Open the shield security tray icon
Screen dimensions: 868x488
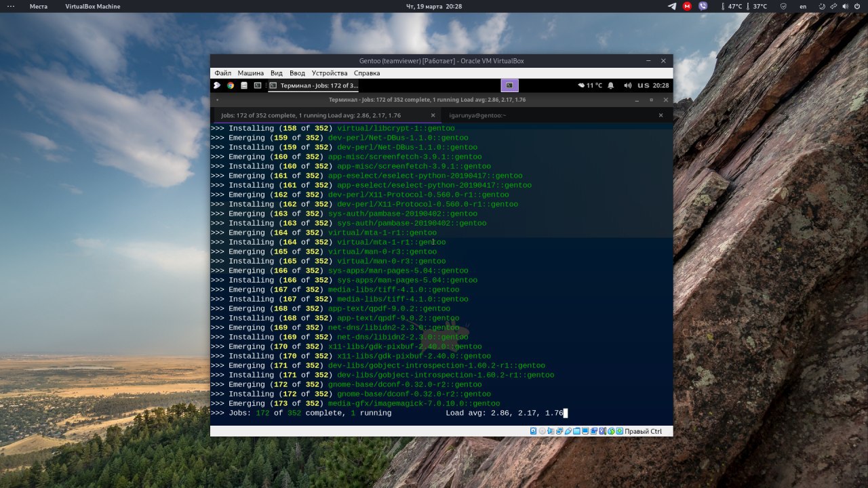[x=783, y=6]
